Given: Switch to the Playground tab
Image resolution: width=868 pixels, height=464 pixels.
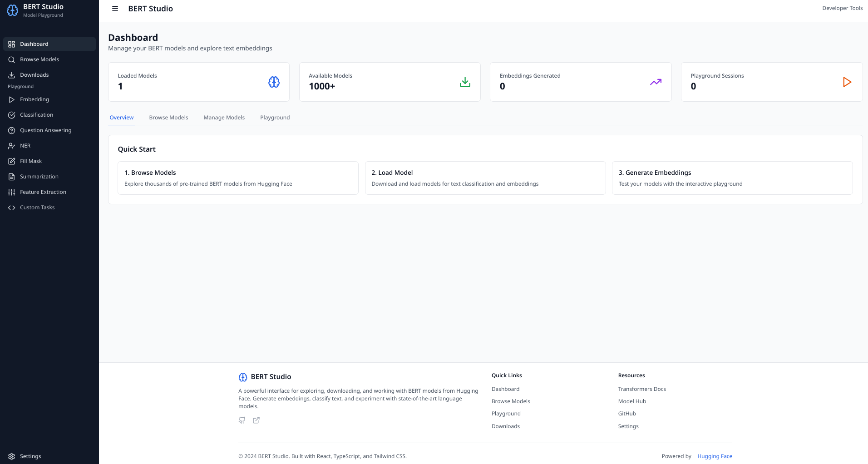Looking at the screenshot, I should tap(275, 118).
